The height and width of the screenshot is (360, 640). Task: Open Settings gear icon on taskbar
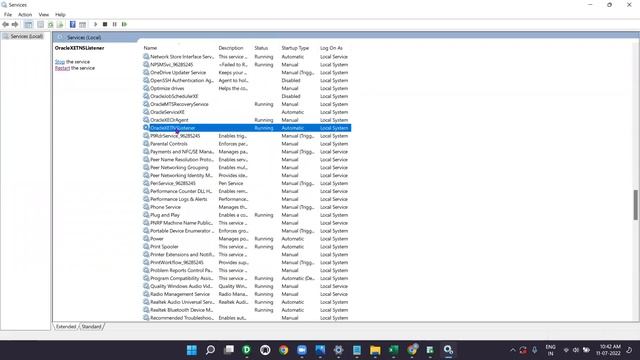[x=338, y=350]
